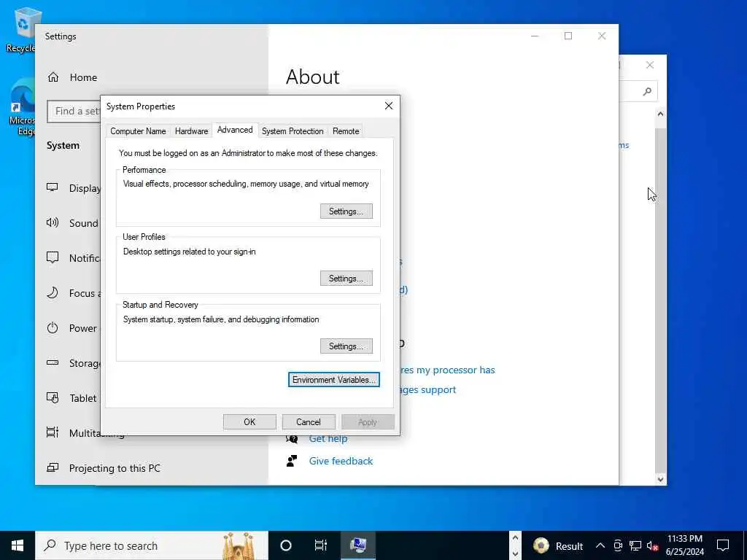Open Power settings icon in sidebar
747x560 pixels.
(x=53, y=327)
